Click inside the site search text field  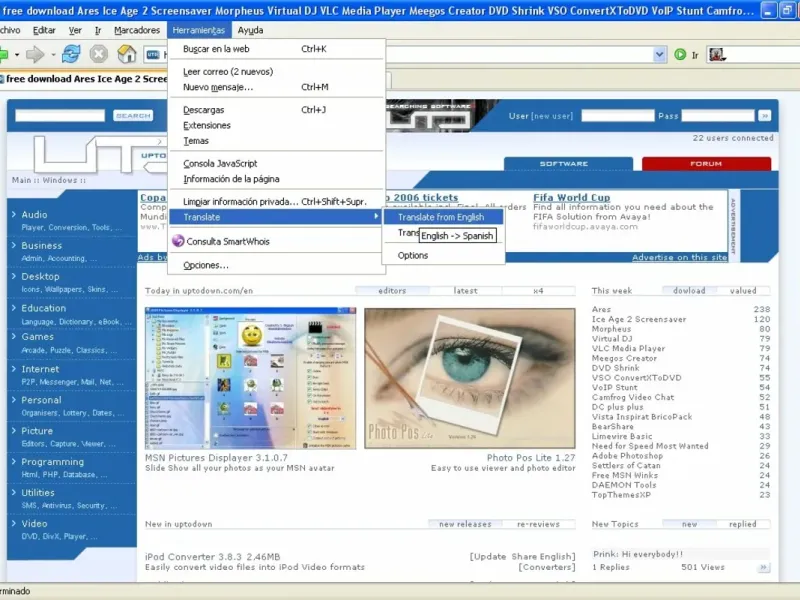tap(60, 116)
